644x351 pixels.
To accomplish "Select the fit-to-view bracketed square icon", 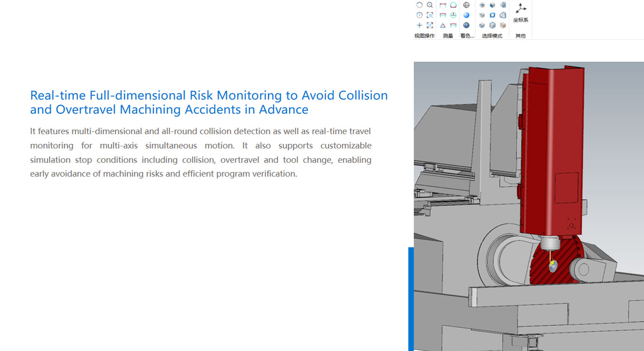I will click(430, 25).
